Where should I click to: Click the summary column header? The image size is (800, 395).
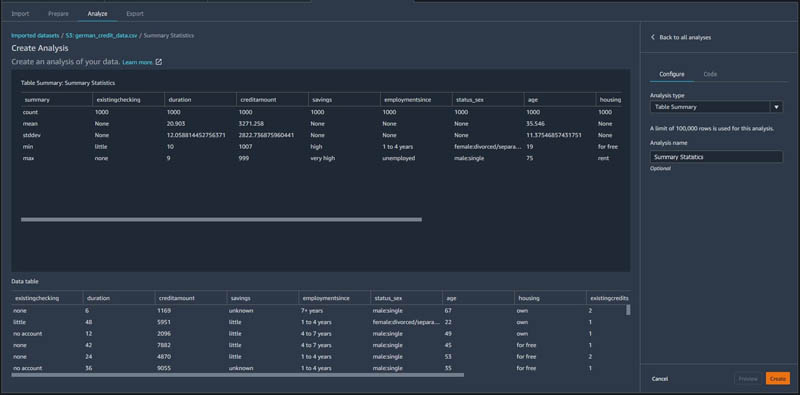click(37, 100)
